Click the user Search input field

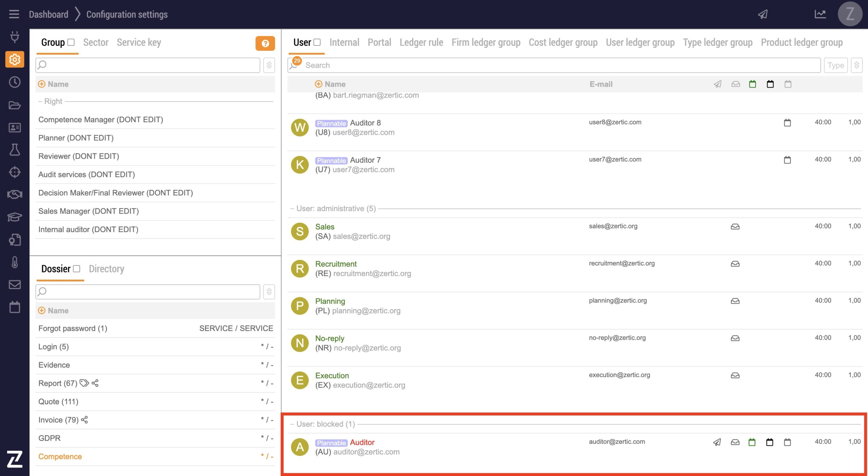559,65
